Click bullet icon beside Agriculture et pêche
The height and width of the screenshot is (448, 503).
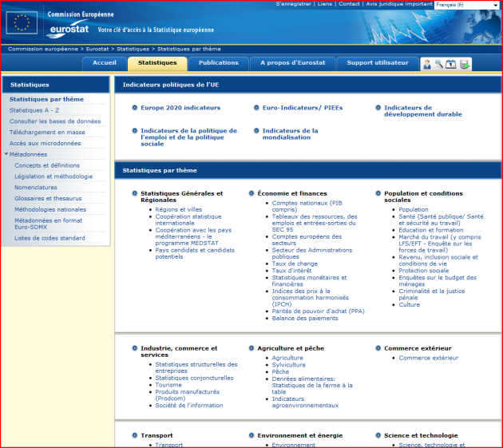click(x=252, y=348)
